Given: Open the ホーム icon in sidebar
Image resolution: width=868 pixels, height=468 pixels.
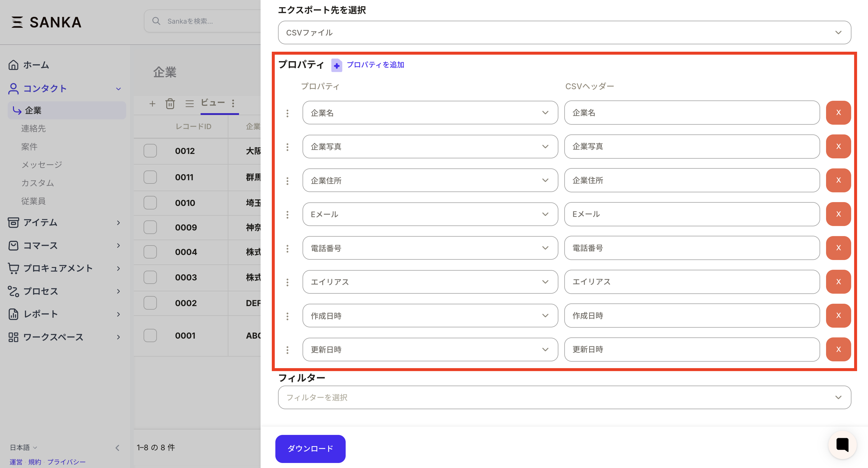Looking at the screenshot, I should [14, 65].
